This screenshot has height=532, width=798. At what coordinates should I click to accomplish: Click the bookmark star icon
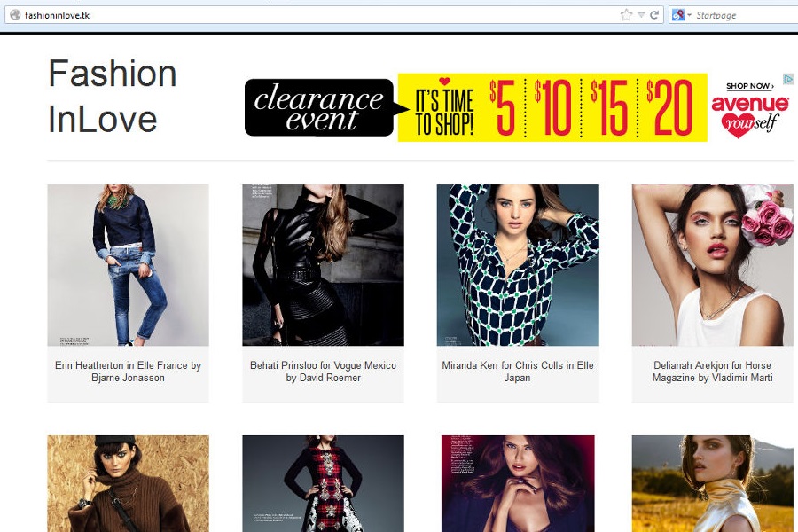pyautogui.click(x=626, y=15)
